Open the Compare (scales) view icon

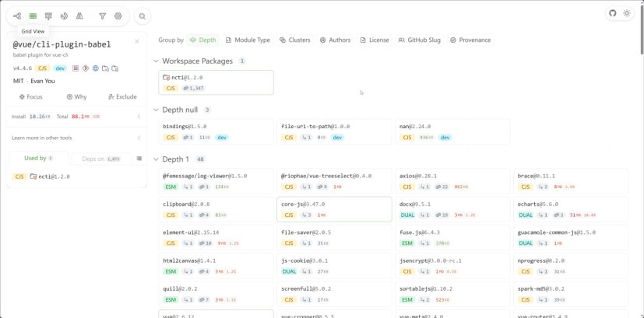tap(79, 16)
